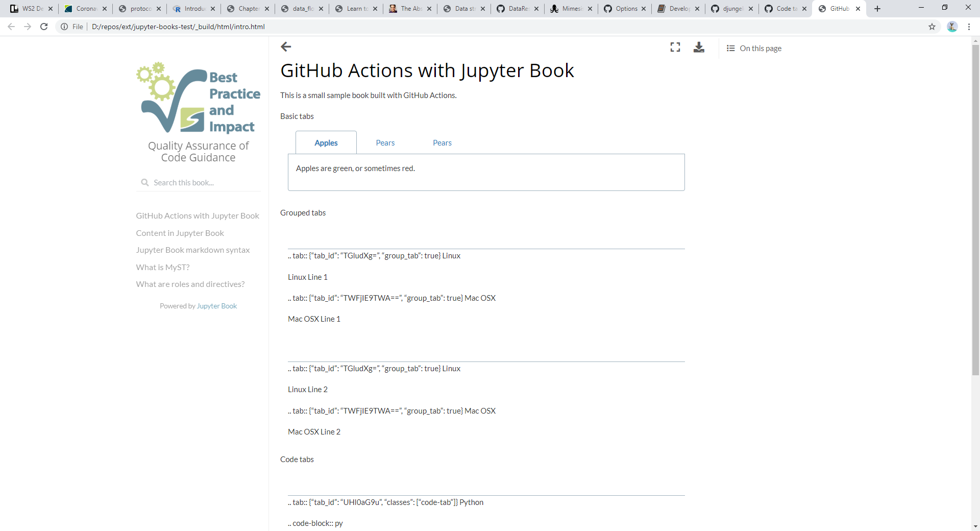Image resolution: width=980 pixels, height=531 pixels.
Task: Bookmark this page with the star icon
Action: (x=932, y=27)
